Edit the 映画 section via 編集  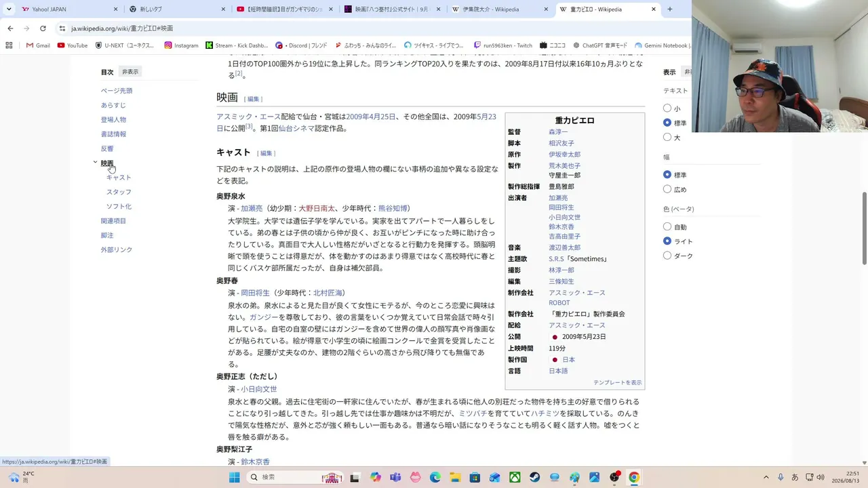tap(253, 99)
